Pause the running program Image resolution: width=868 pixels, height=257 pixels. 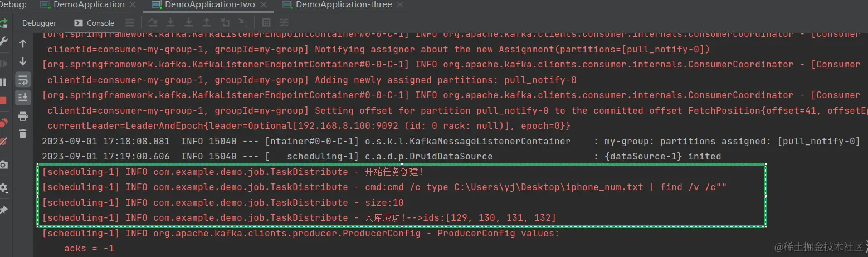coord(3,82)
